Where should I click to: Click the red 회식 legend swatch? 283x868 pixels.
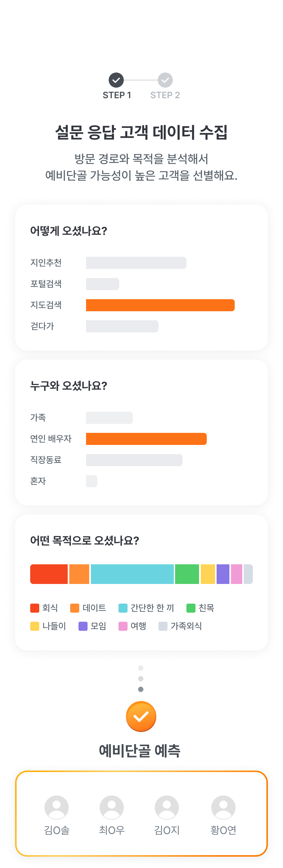[35, 608]
